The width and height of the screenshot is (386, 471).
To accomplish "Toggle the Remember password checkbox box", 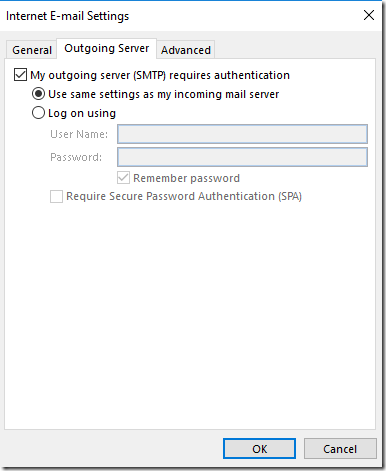I will (123, 178).
